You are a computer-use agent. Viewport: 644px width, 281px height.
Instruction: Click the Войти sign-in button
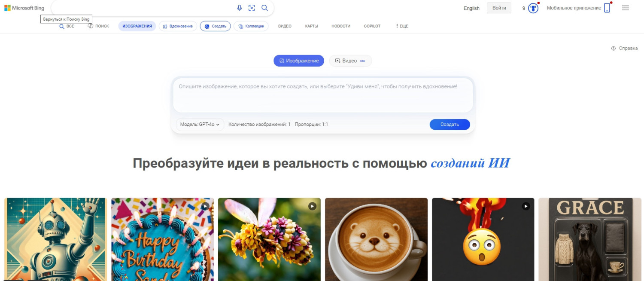[499, 8]
